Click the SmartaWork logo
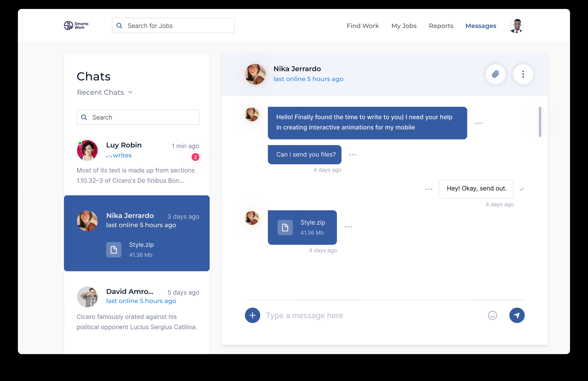 click(76, 25)
